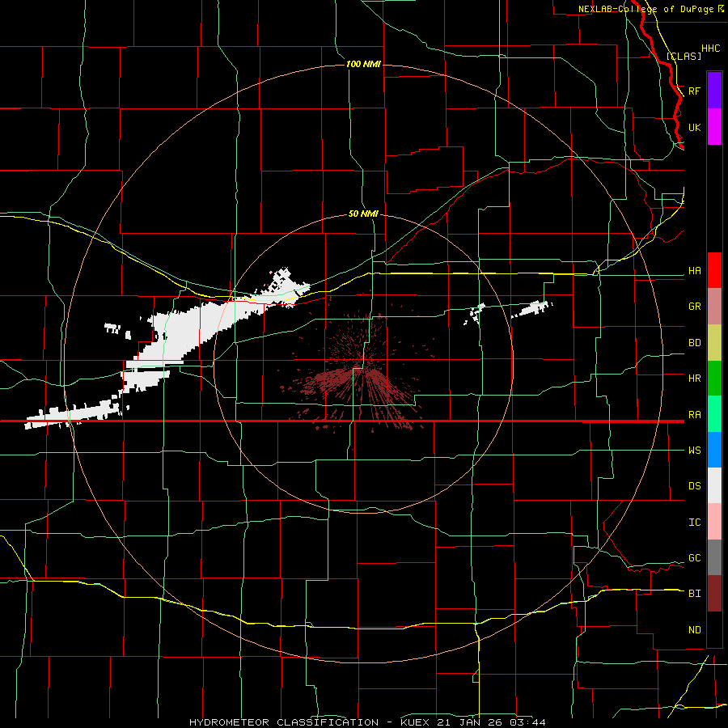Pick the light green RA legend swatch
This screenshot has width=728, height=728.
click(x=714, y=414)
